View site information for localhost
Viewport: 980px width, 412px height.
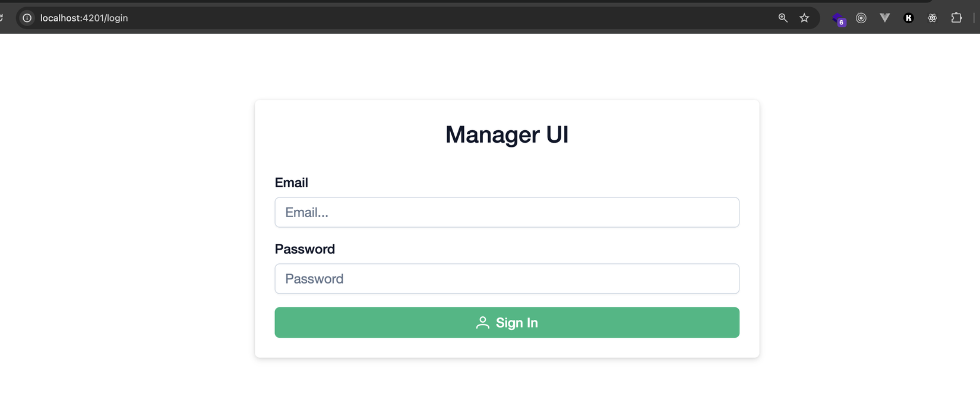27,18
